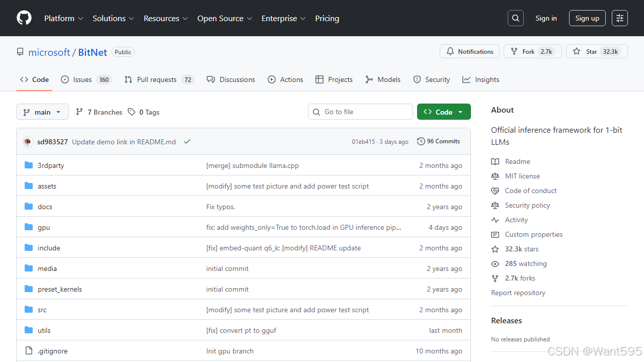Switch to the Discussions tab
The width and height of the screenshot is (644, 362).
point(231,79)
